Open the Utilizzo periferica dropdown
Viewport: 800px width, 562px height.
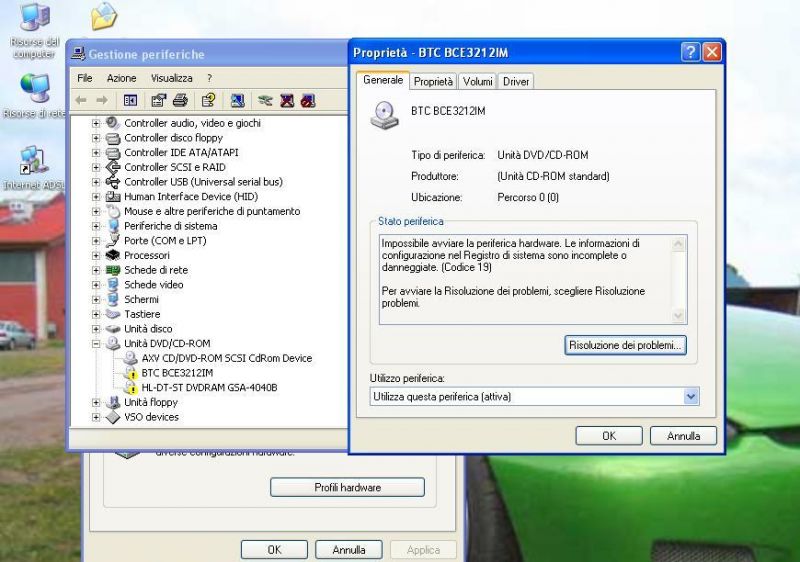tap(691, 396)
